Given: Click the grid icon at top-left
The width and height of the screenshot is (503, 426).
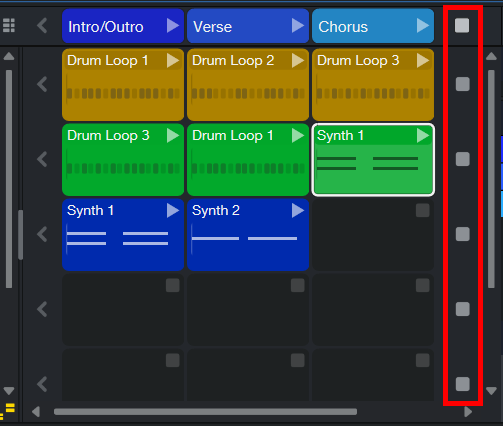Looking at the screenshot, I should [x=9, y=25].
